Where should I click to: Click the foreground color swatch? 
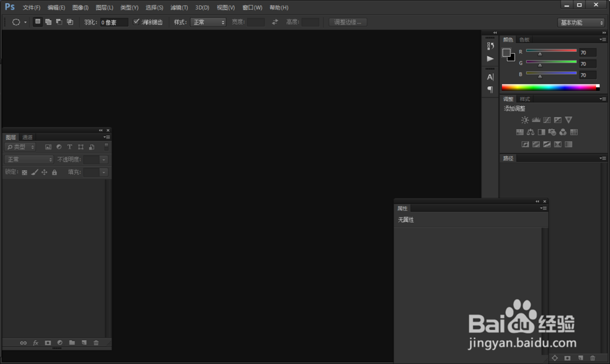(506, 52)
